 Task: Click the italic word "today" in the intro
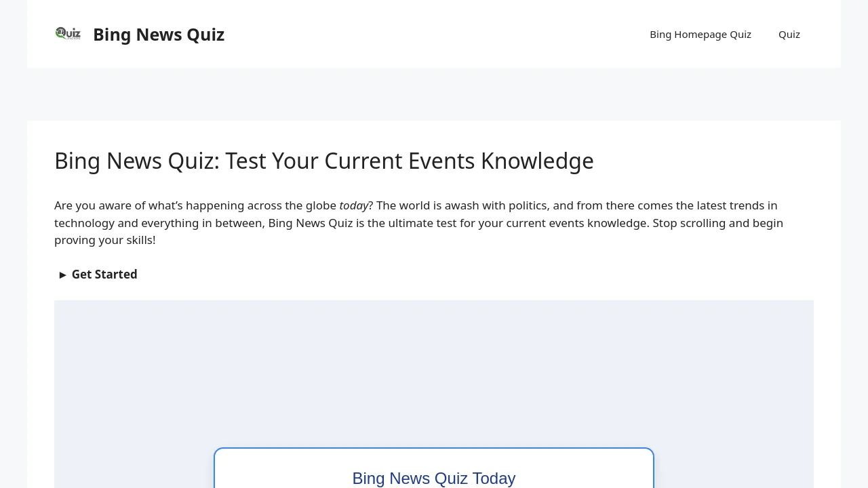[x=353, y=205]
